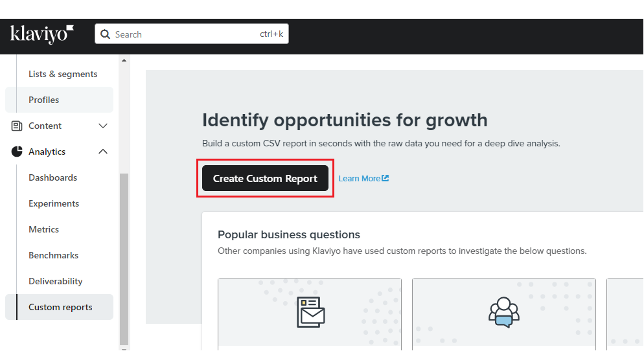The width and height of the screenshot is (644, 351).
Task: Click the Create Custom Report button
Action: coord(266,178)
